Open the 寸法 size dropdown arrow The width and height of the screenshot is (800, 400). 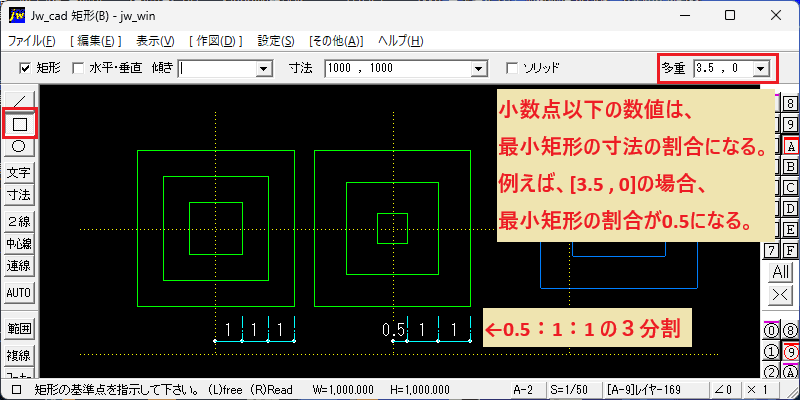coord(478,68)
